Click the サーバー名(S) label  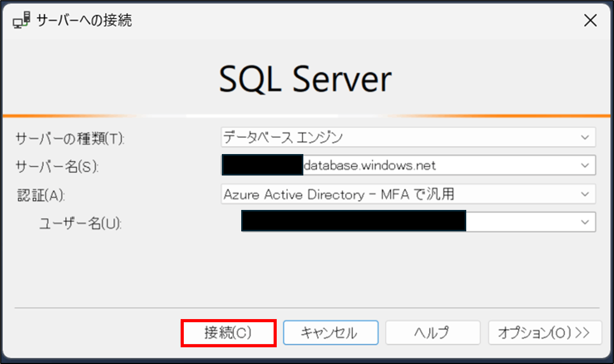57,167
